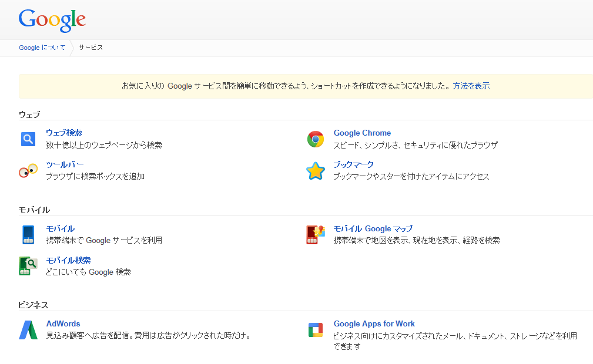Open the 方法を表示 link in the notification banner

point(471,86)
